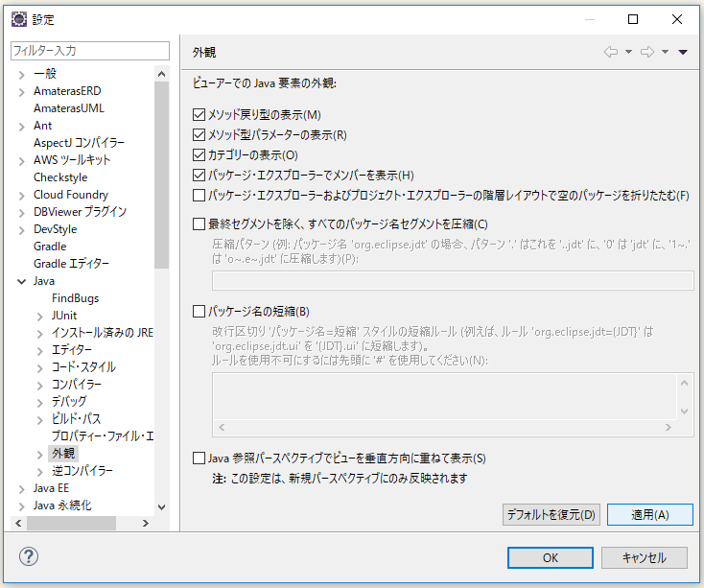Expand the ビルド・パス node
The height and width of the screenshot is (588, 704).
tap(40, 420)
